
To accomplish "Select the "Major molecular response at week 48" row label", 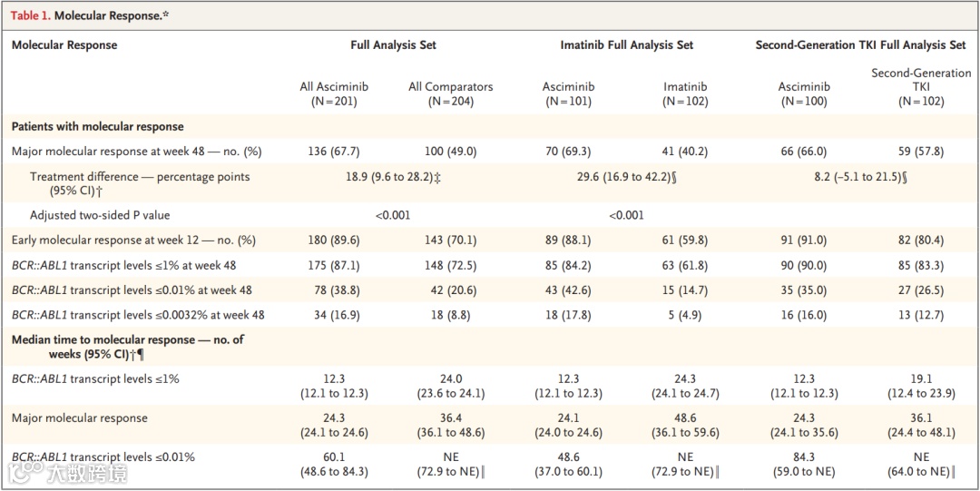I will [x=132, y=150].
